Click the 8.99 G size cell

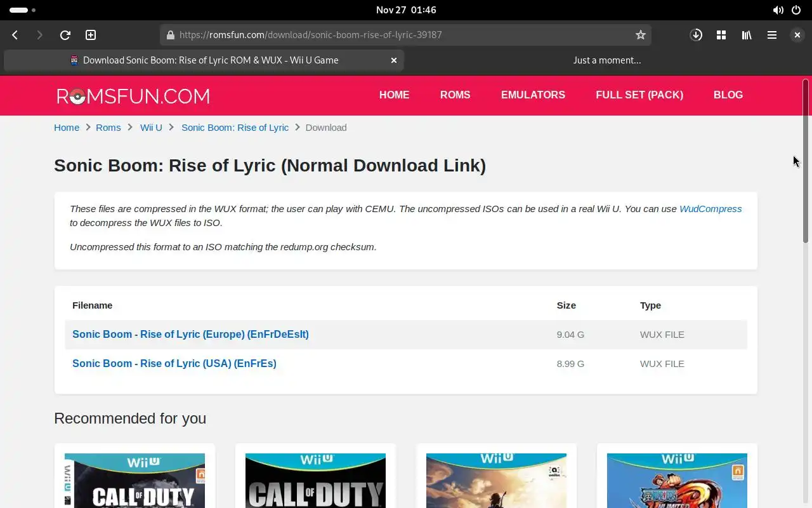pyautogui.click(x=570, y=364)
